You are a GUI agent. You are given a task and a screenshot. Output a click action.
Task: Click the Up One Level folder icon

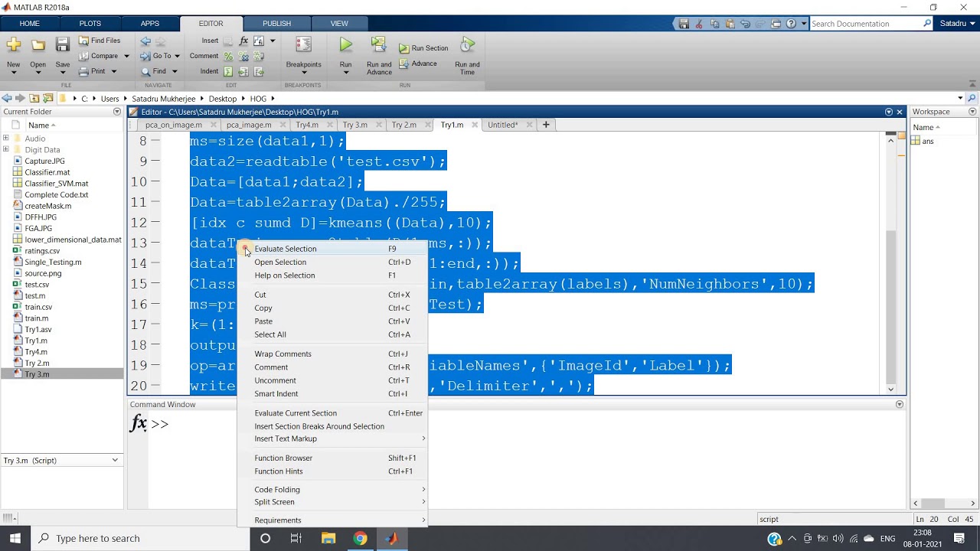(x=34, y=98)
